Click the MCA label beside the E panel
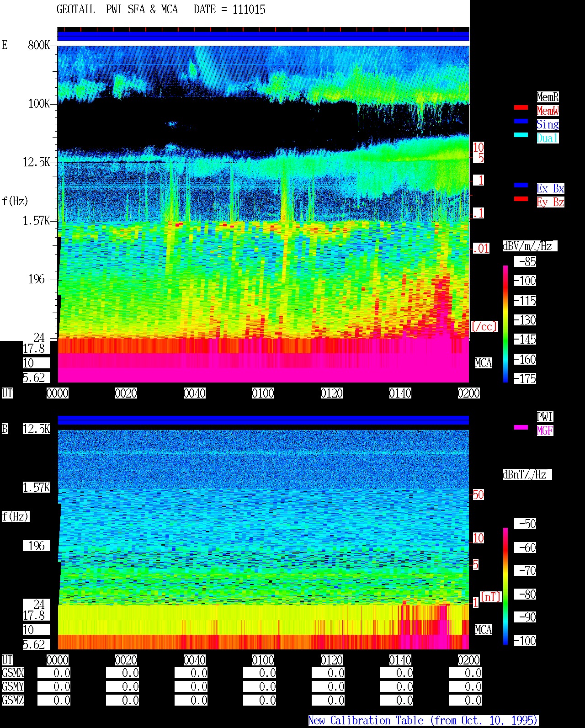Screen dimensions: 585x728 click(484, 363)
